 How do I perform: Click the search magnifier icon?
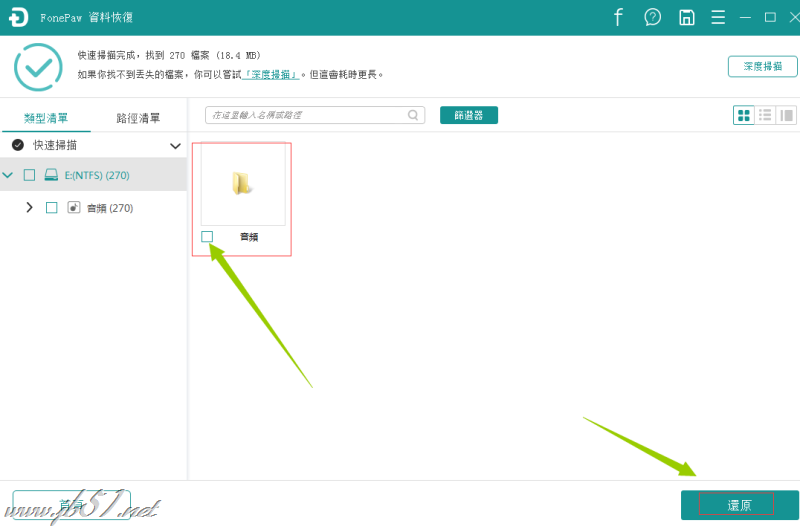point(413,115)
